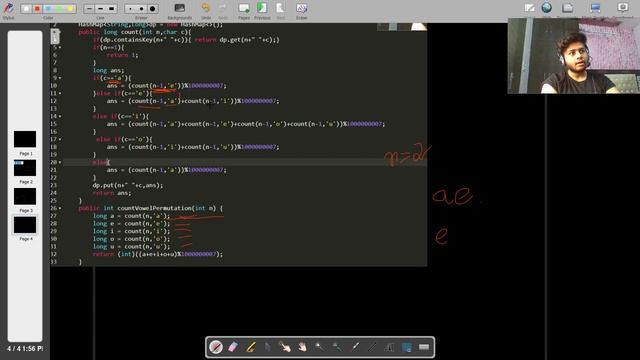The height and width of the screenshot is (360, 640).
Task: Choose the medium line width
Action: coord(100,9)
